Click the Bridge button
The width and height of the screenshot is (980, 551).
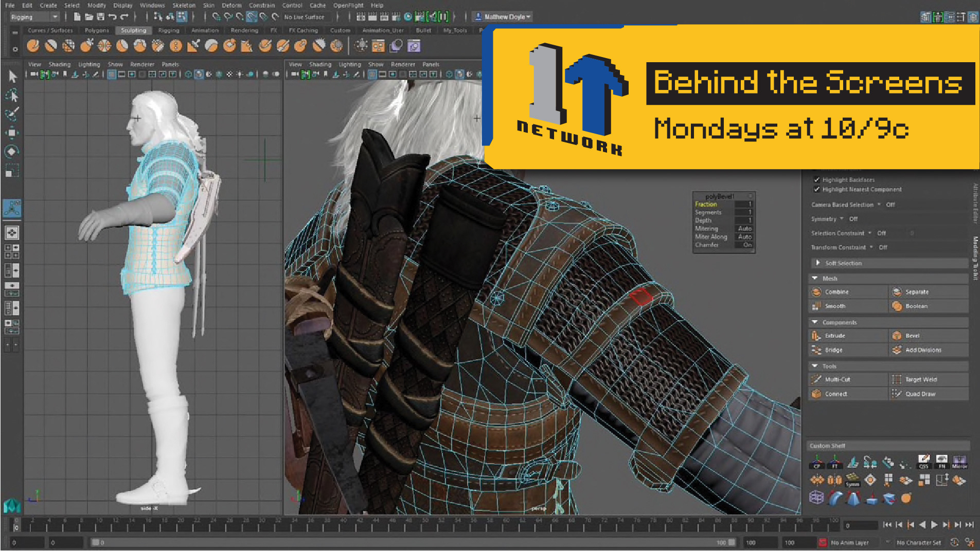click(x=848, y=350)
